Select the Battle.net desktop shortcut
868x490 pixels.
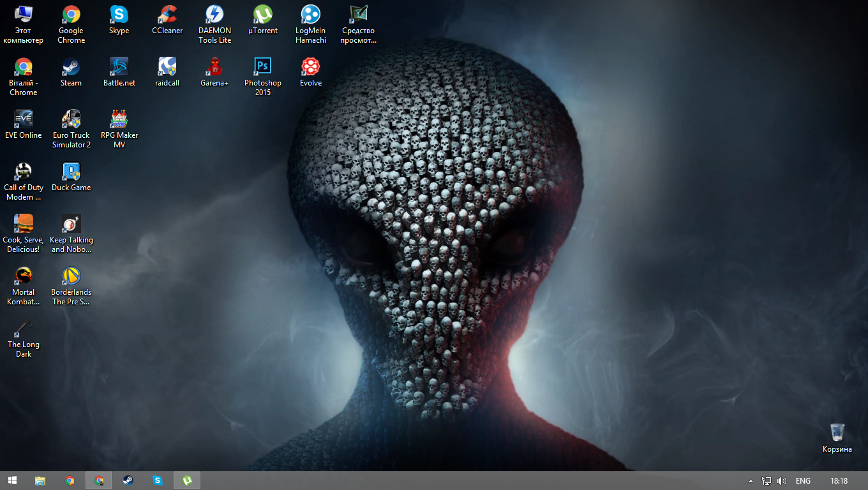point(119,73)
